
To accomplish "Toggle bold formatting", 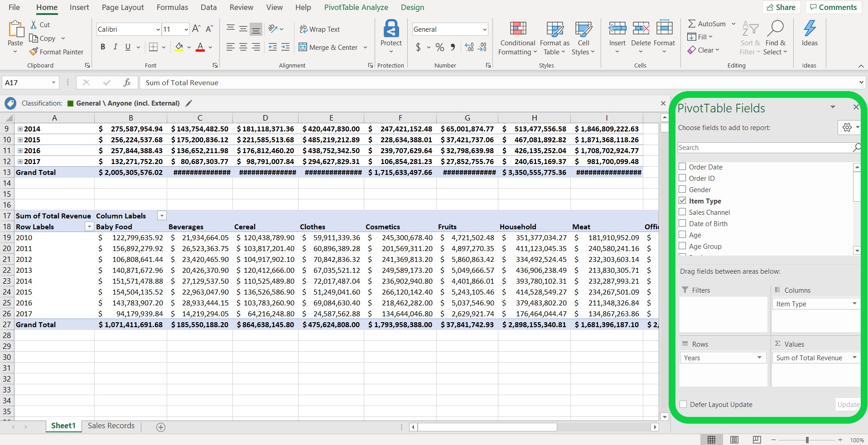I will (102, 47).
